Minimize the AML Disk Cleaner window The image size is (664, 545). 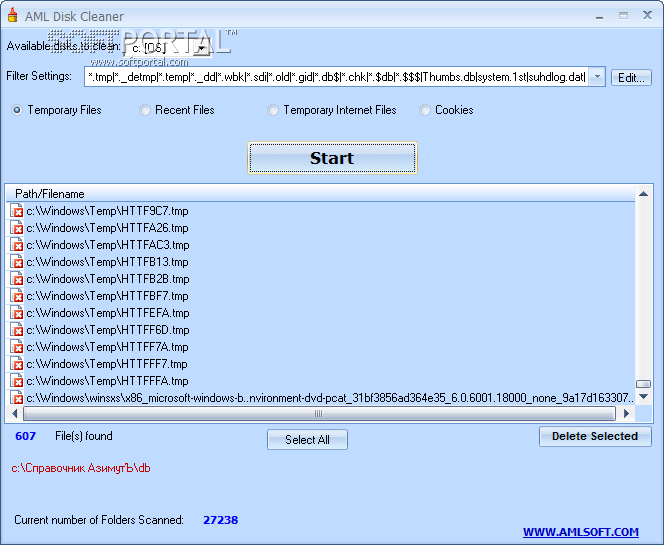pyautogui.click(x=599, y=16)
